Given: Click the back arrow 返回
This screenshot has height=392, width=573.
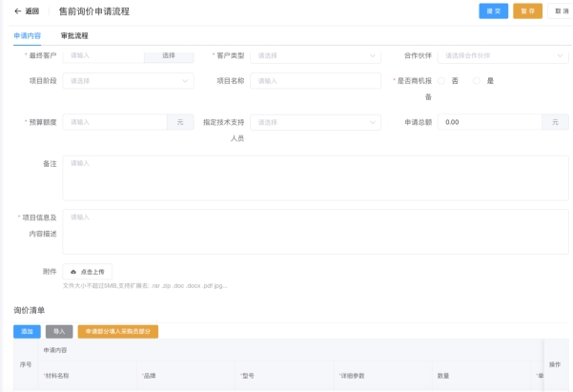Looking at the screenshot, I should [x=26, y=11].
